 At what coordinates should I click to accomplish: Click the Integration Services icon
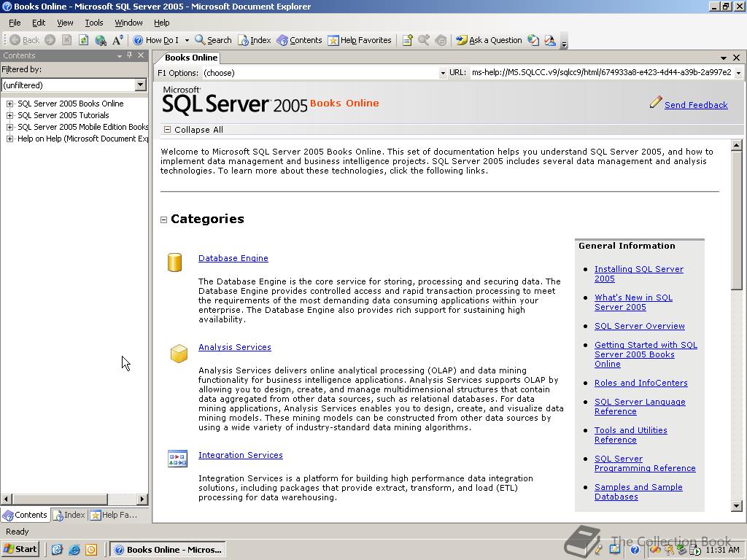[177, 458]
